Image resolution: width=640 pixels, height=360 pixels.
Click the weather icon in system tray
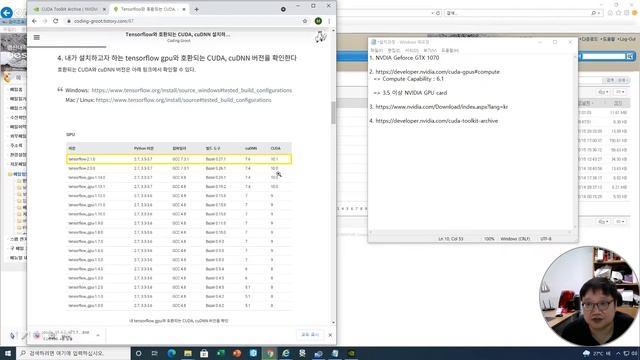[586, 353]
